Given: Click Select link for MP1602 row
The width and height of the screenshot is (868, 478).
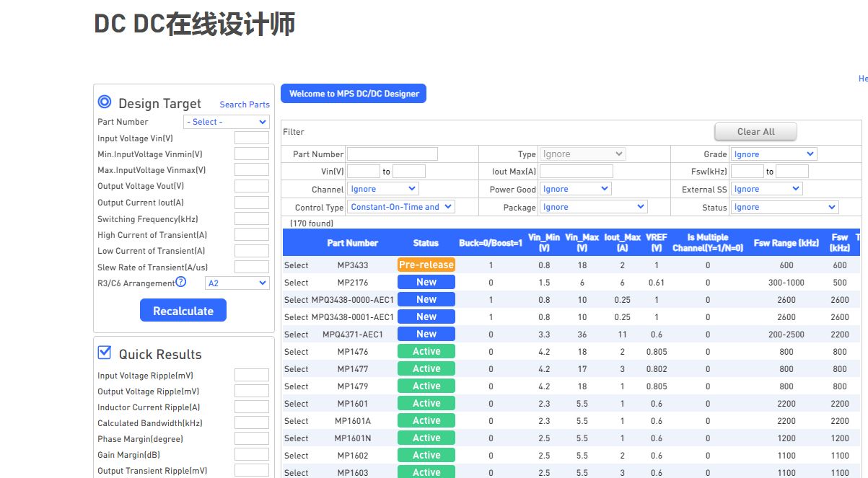Looking at the screenshot, I should pyautogui.click(x=296, y=456).
